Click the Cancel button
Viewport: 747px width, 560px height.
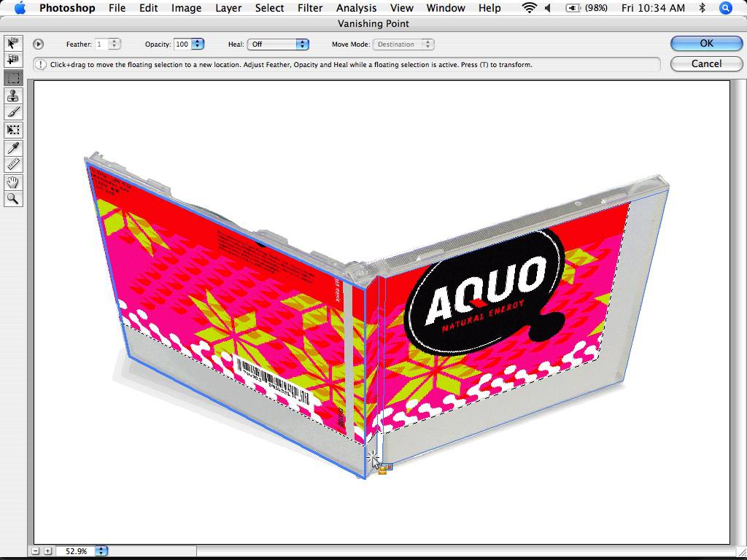tap(706, 64)
